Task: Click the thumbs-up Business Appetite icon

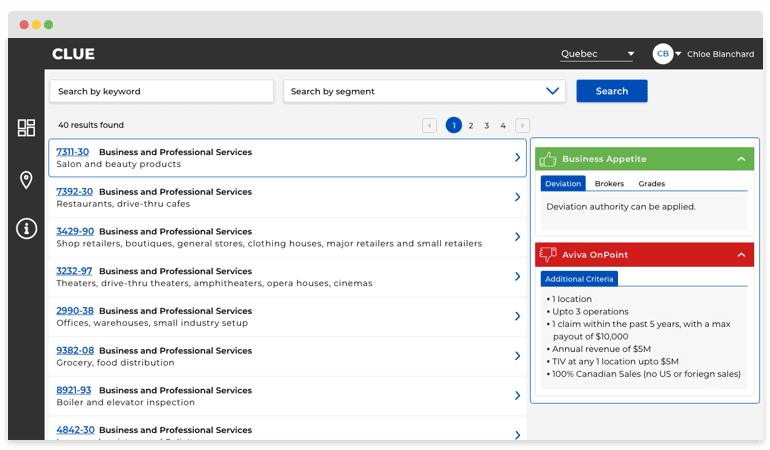Action: 547,159
